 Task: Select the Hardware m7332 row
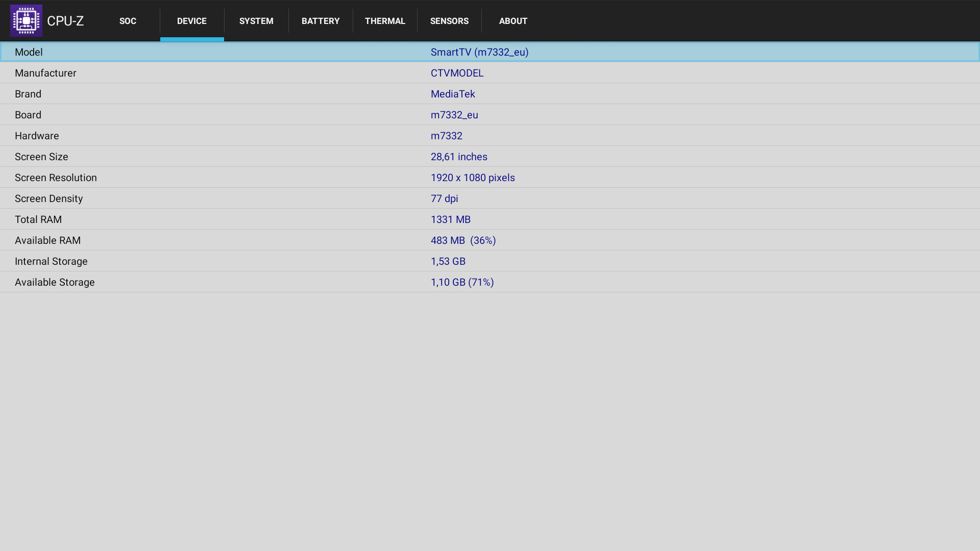point(490,136)
